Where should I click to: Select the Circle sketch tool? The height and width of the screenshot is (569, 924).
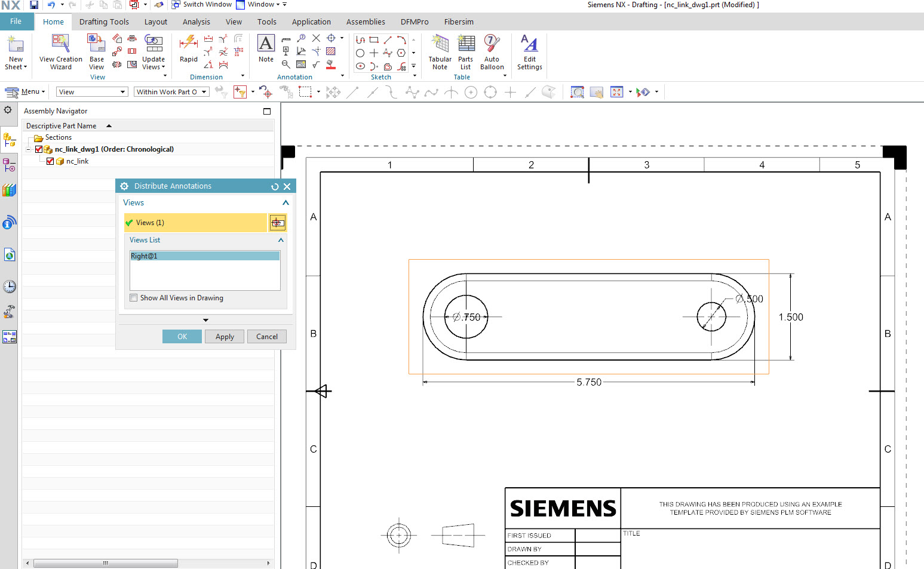(360, 53)
